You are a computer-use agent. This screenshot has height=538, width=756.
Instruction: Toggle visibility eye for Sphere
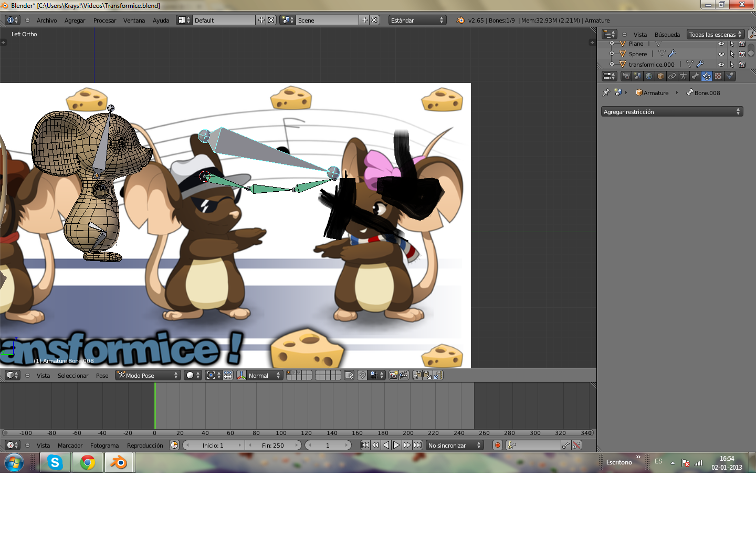coord(721,54)
